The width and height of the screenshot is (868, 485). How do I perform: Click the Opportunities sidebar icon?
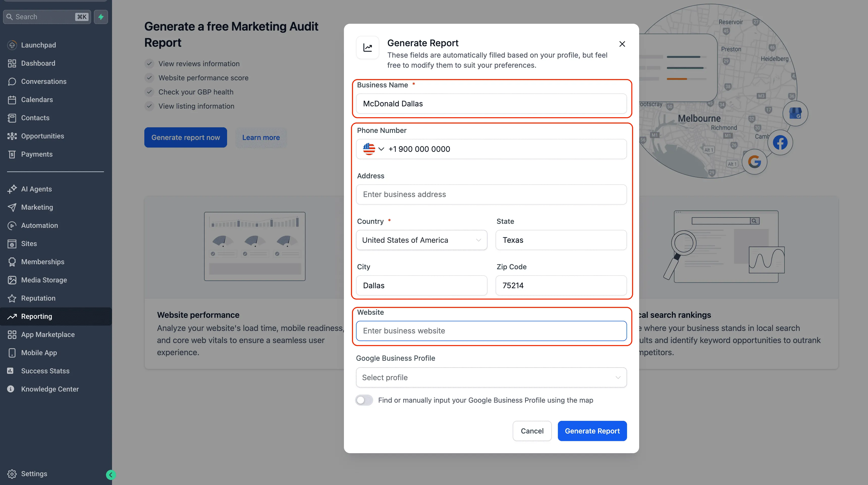pos(12,136)
